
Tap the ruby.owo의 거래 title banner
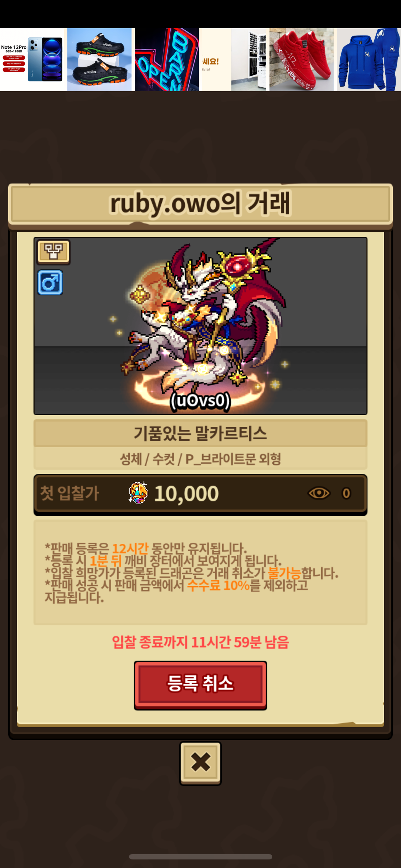click(x=200, y=204)
